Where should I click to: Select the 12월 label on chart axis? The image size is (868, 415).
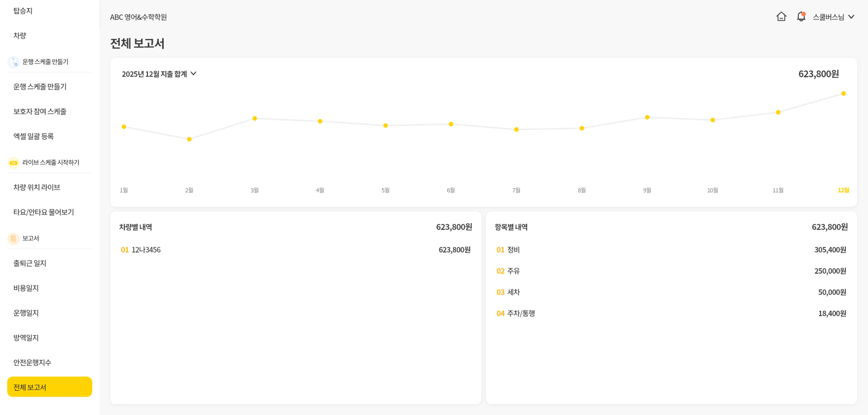(x=843, y=190)
